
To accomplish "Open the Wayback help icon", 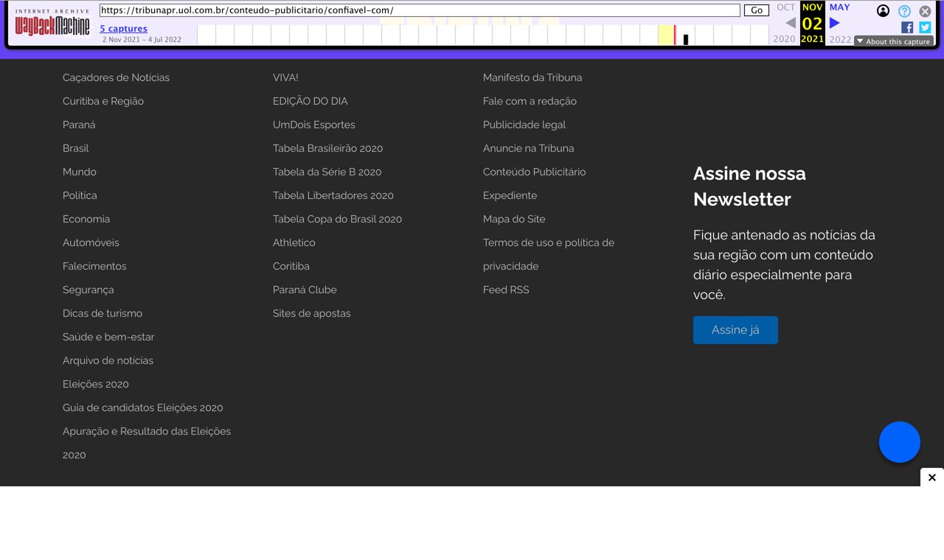I will point(904,11).
